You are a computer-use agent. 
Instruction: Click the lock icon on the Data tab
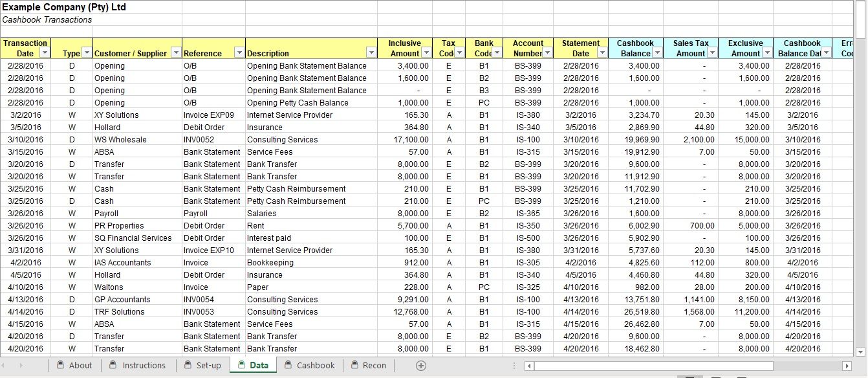point(241,365)
